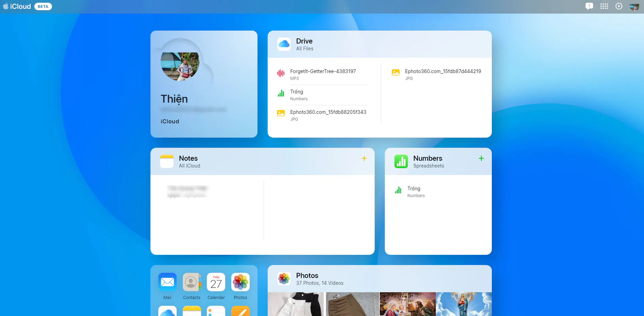Open the Thiện iCloud account tile

pyautogui.click(x=204, y=84)
